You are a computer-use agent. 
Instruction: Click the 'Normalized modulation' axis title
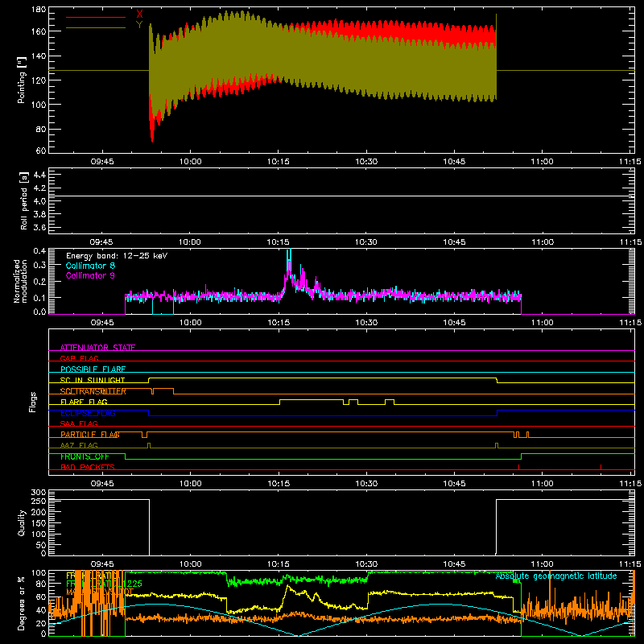[21, 281]
